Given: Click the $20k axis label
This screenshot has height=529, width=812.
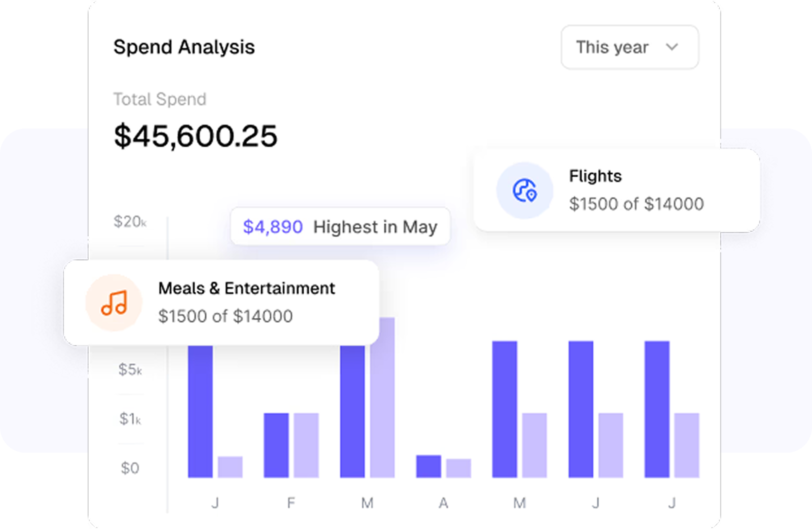Looking at the screenshot, I should (x=130, y=222).
